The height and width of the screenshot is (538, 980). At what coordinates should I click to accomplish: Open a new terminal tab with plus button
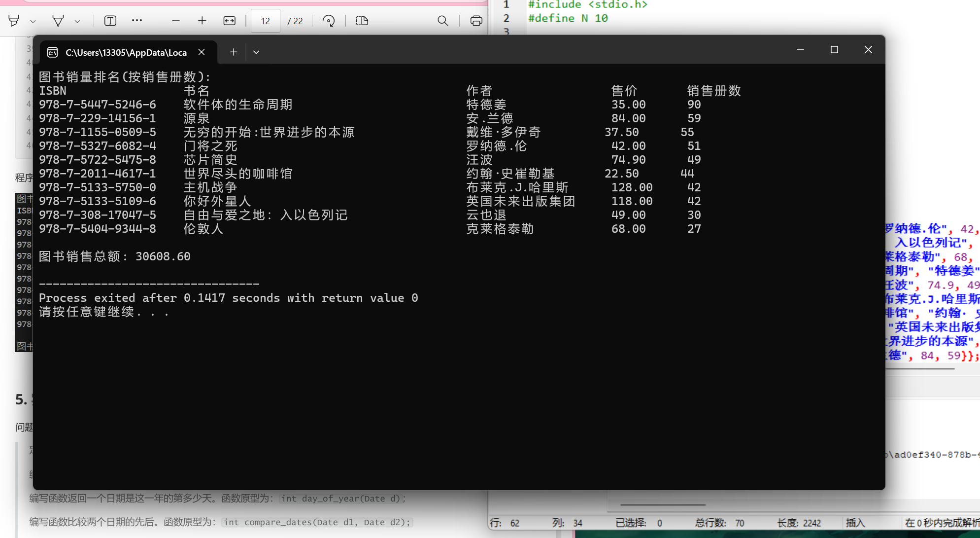[x=234, y=52]
